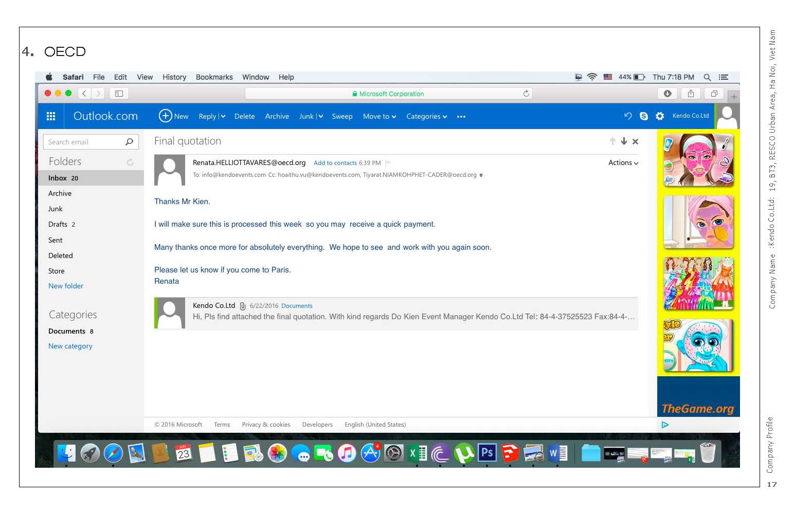Show all Safari tabs
Image resolution: width=812 pixels, height=514 pixels.
tap(714, 94)
